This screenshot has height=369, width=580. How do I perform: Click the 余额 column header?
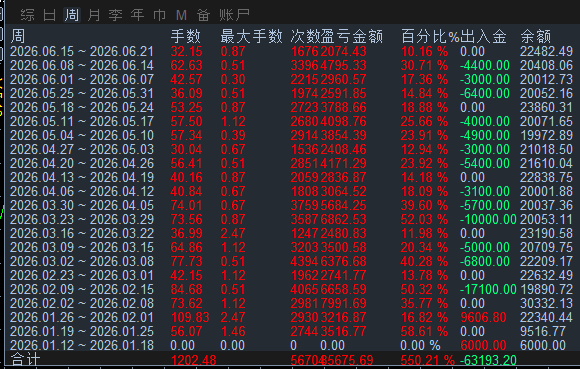536,37
